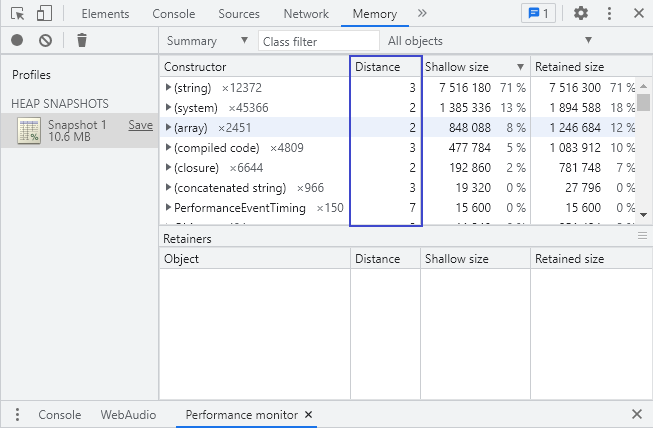Expand the (closure) constructor row

[x=168, y=168]
